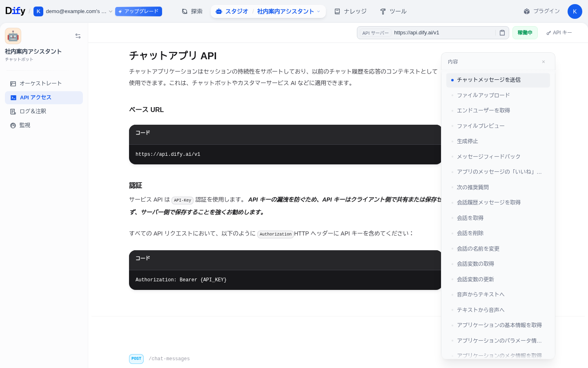Click the スタジオ robot icon
This screenshot has height=368, width=588.
(x=219, y=11)
